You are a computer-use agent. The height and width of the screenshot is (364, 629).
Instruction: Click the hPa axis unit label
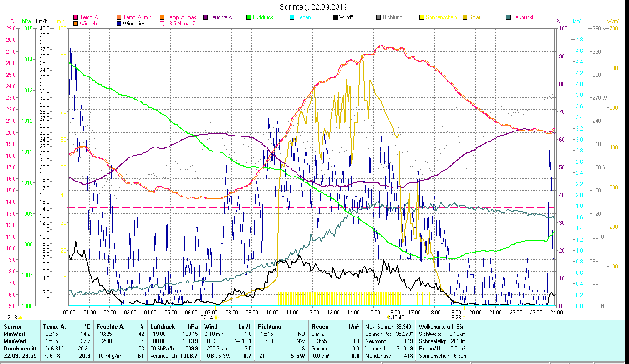coord(26,21)
